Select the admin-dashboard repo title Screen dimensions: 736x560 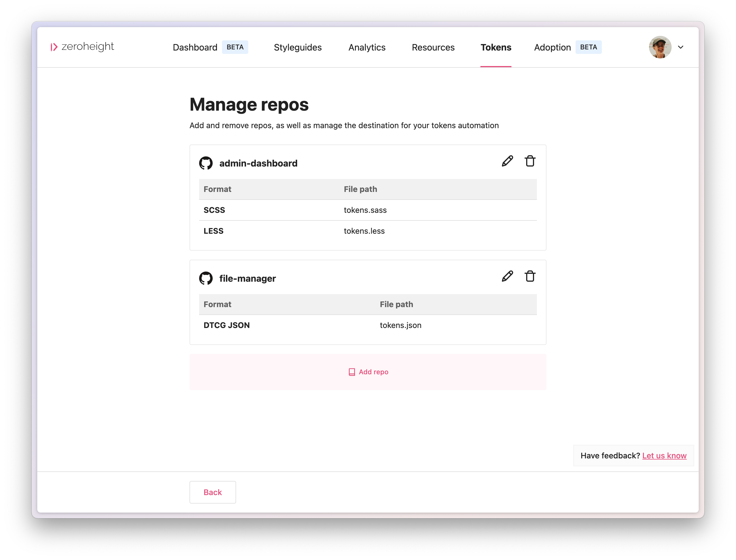coord(258,163)
